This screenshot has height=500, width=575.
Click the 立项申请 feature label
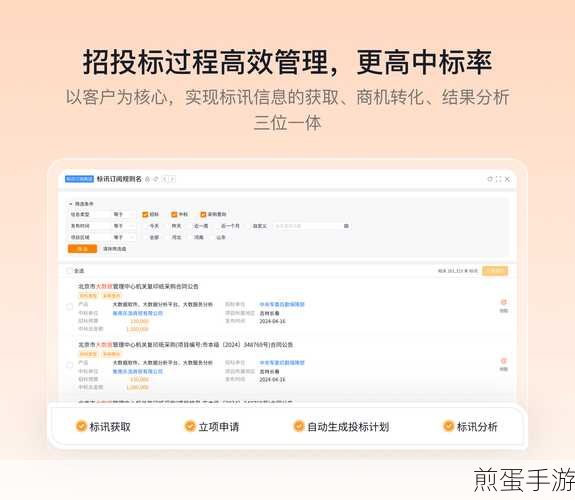click(219, 427)
